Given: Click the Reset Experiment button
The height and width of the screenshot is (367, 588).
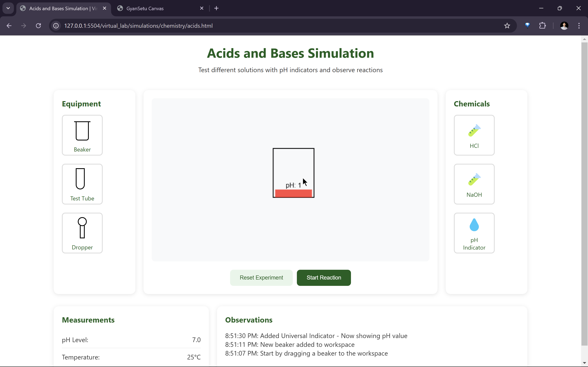Looking at the screenshot, I should click(261, 277).
